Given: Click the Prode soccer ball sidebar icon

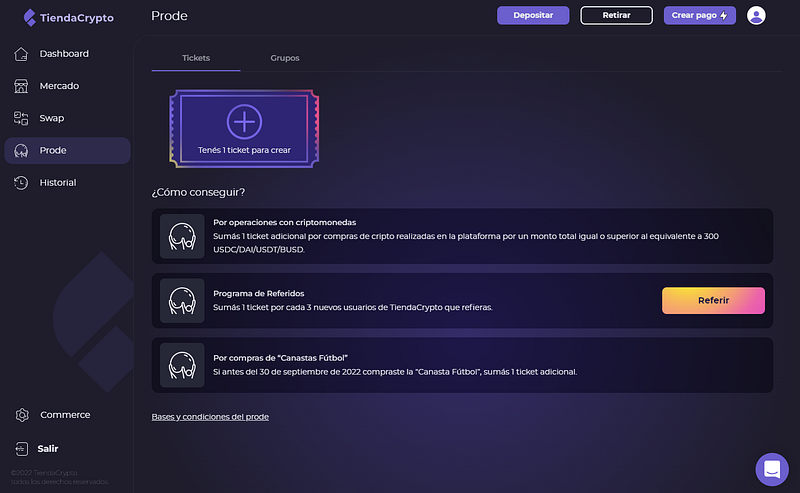Looking at the screenshot, I should tap(21, 151).
